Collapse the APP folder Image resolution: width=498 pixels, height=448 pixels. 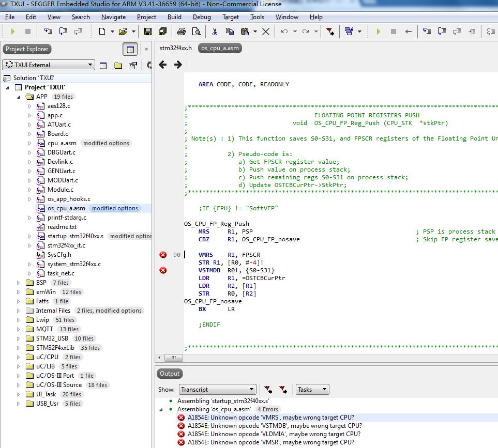click(x=19, y=97)
